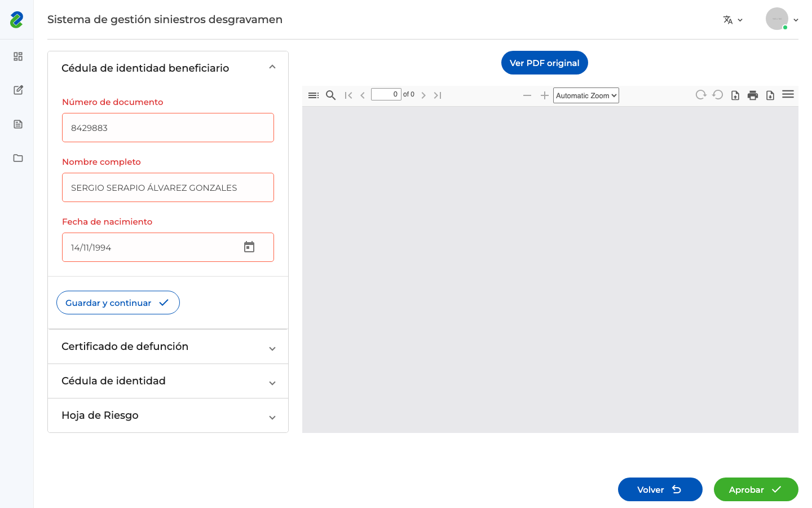Go to first page of PDF

coord(348,95)
